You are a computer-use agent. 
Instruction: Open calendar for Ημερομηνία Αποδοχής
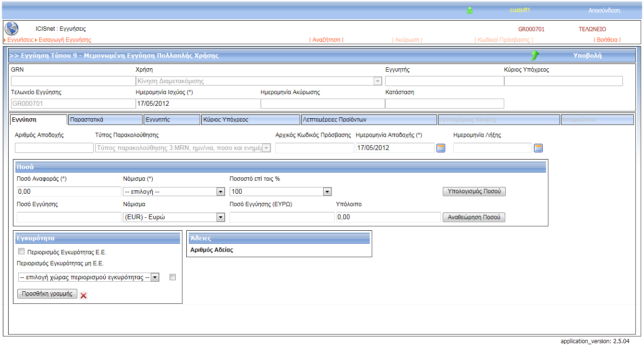441,148
